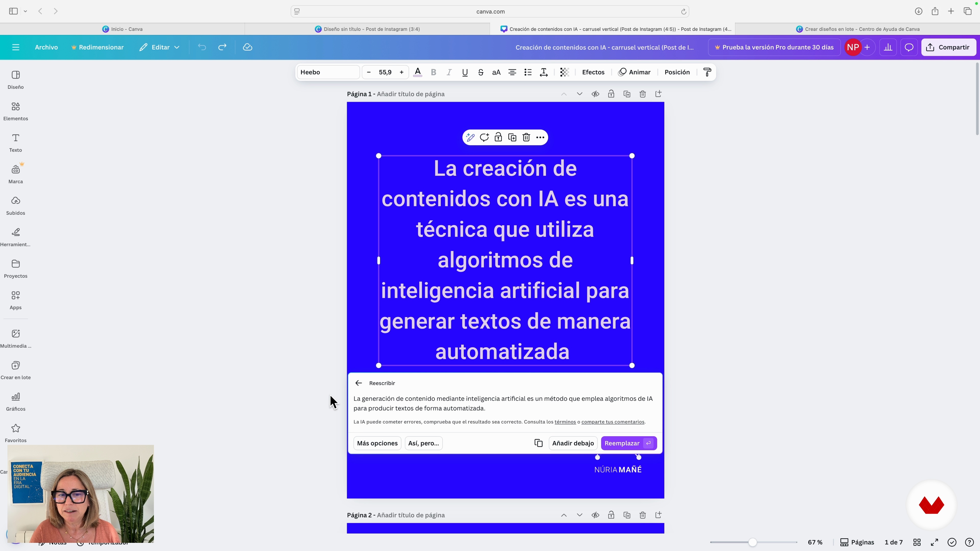The width and height of the screenshot is (980, 551).
Task: Toggle strikethrough text formatting
Action: pyautogui.click(x=481, y=72)
